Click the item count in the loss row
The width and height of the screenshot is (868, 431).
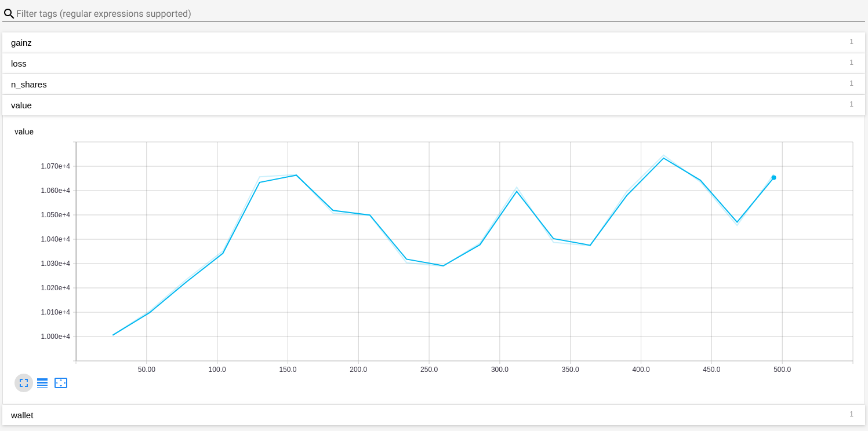point(851,63)
